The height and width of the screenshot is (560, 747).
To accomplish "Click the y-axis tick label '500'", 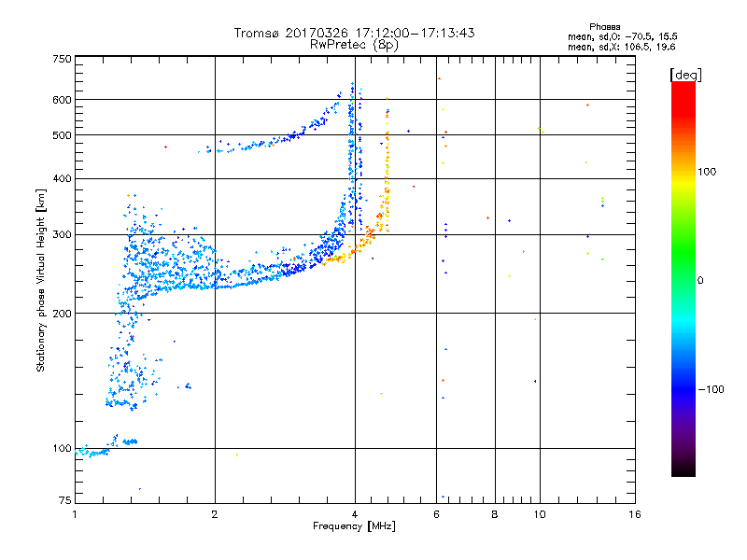I will [x=62, y=135].
